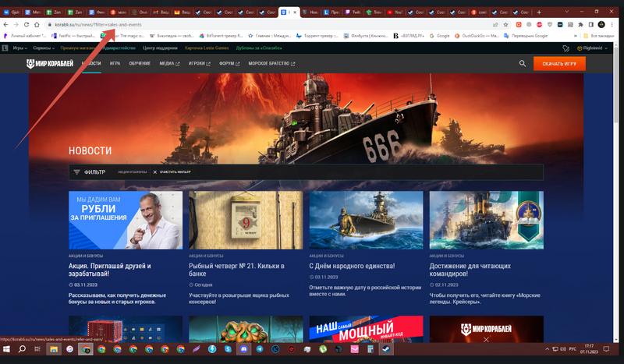Click the golden statue battleship thumbnail
This screenshot has height=364, width=624.
(x=366, y=220)
